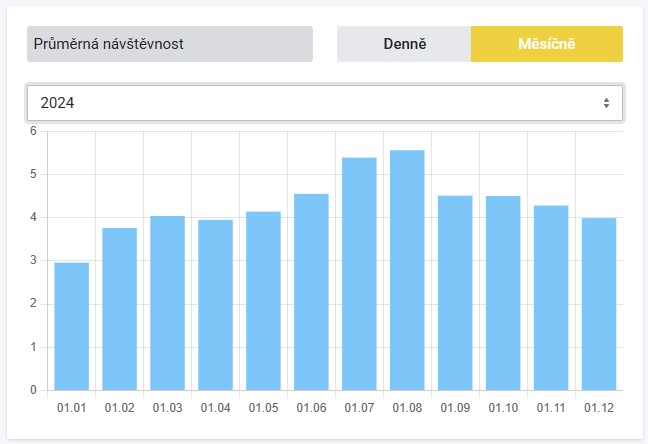Image resolution: width=648 pixels, height=444 pixels.
Task: Select the 01.11 bar in chart
Action: click(551, 298)
